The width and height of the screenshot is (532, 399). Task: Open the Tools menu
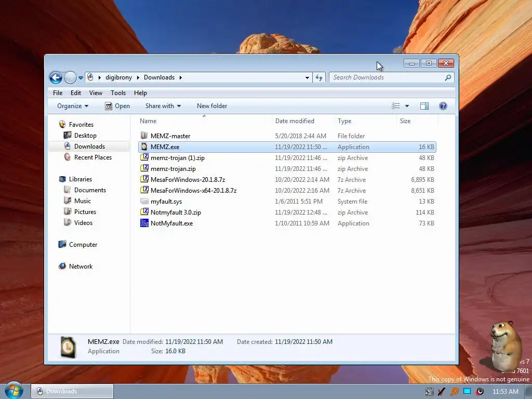[118, 93]
